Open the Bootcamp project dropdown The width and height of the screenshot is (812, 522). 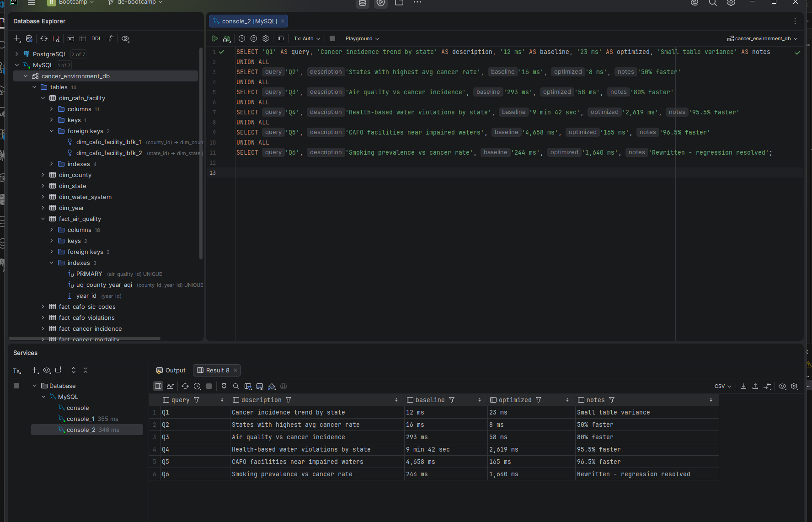[71, 2]
